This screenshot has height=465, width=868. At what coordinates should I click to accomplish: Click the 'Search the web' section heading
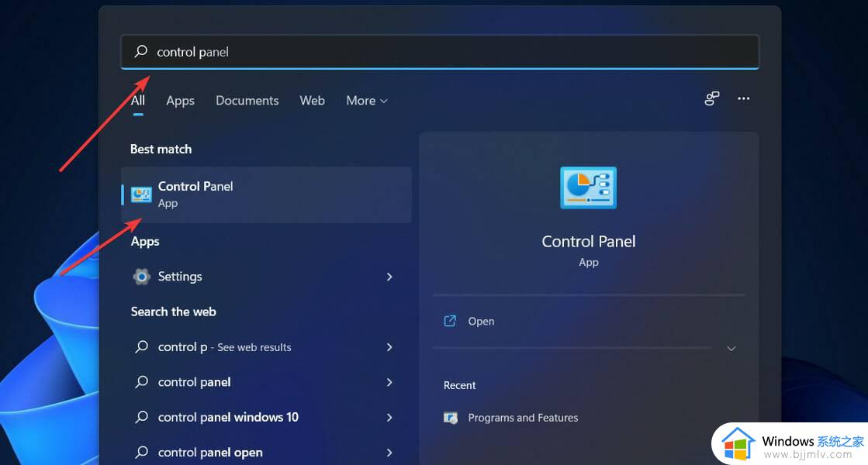click(x=173, y=312)
